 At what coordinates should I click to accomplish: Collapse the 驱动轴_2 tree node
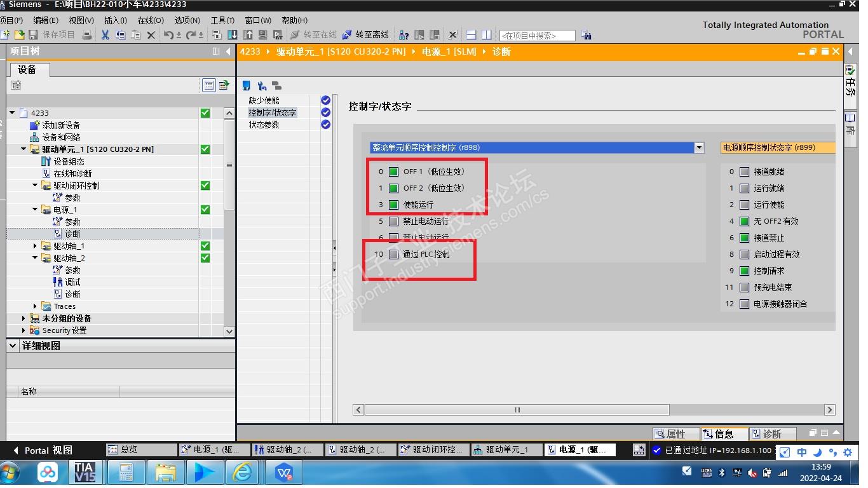(x=36, y=258)
